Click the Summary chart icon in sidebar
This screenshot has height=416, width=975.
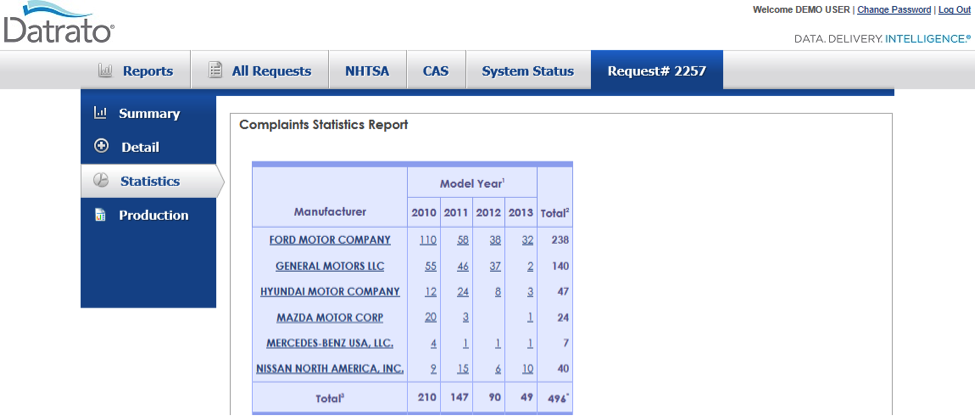[x=99, y=113]
